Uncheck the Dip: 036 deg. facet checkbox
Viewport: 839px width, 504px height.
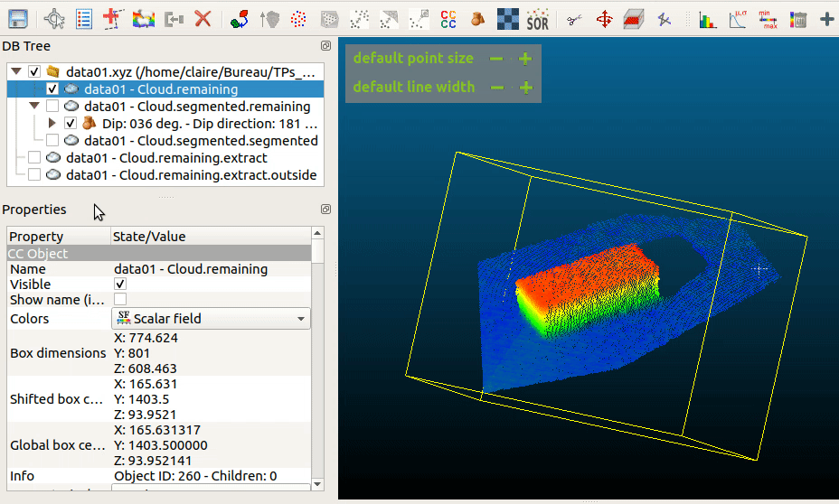click(71, 123)
